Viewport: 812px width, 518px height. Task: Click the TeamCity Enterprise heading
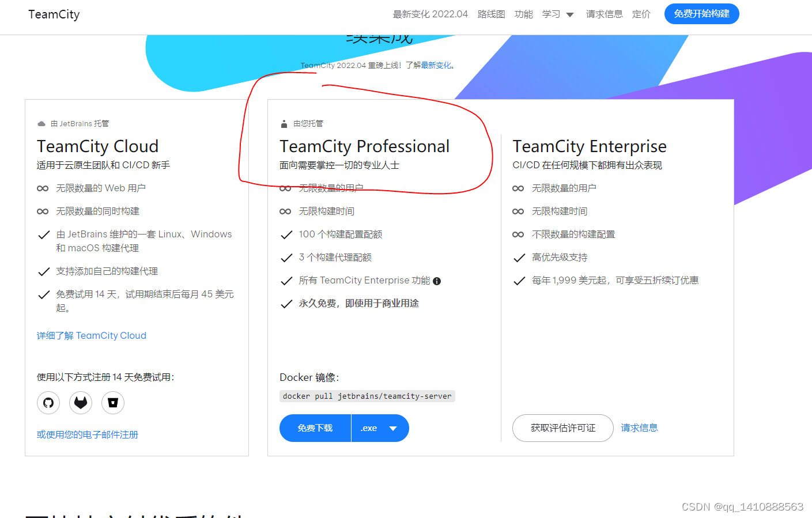[590, 146]
